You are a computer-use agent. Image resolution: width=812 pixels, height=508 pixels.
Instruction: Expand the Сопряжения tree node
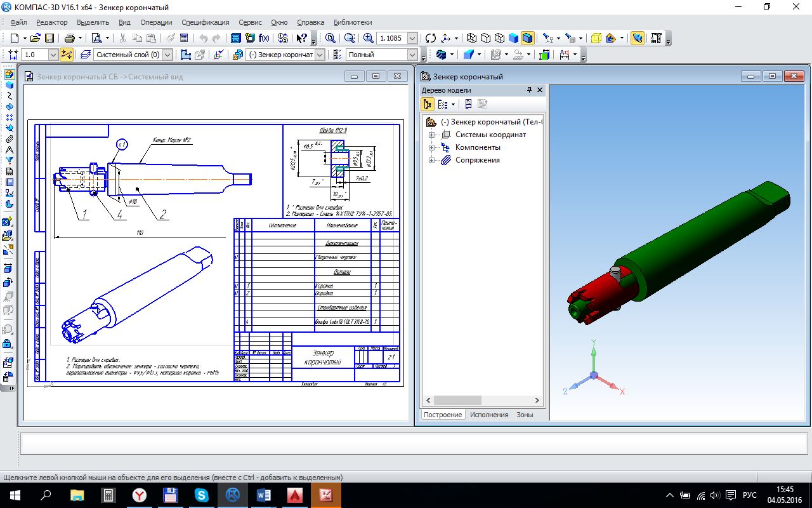(x=431, y=160)
